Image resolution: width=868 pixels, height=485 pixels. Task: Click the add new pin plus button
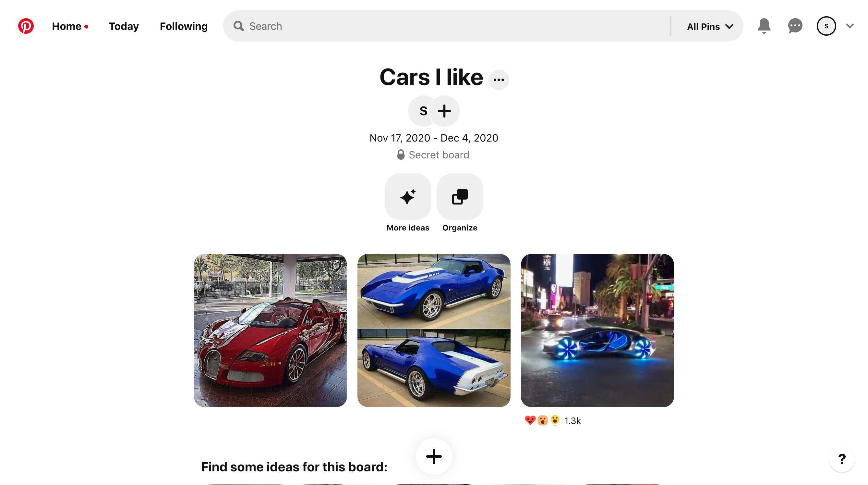point(433,456)
